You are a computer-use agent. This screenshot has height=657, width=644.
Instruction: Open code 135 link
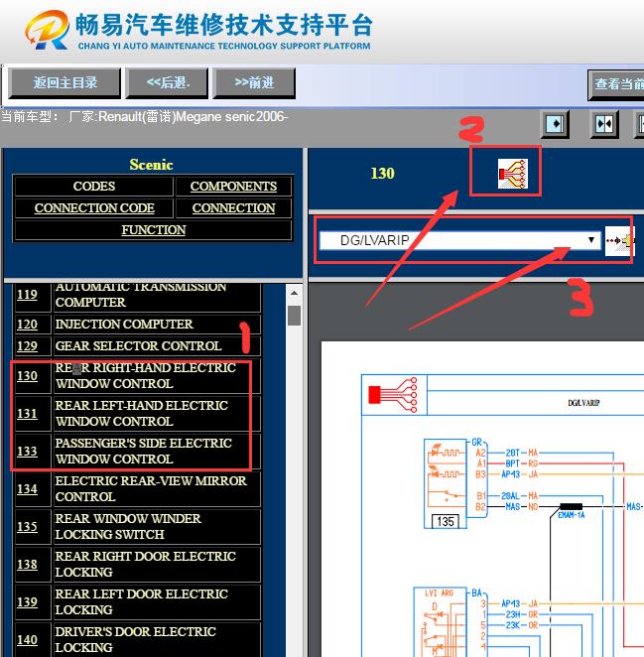coord(27,527)
